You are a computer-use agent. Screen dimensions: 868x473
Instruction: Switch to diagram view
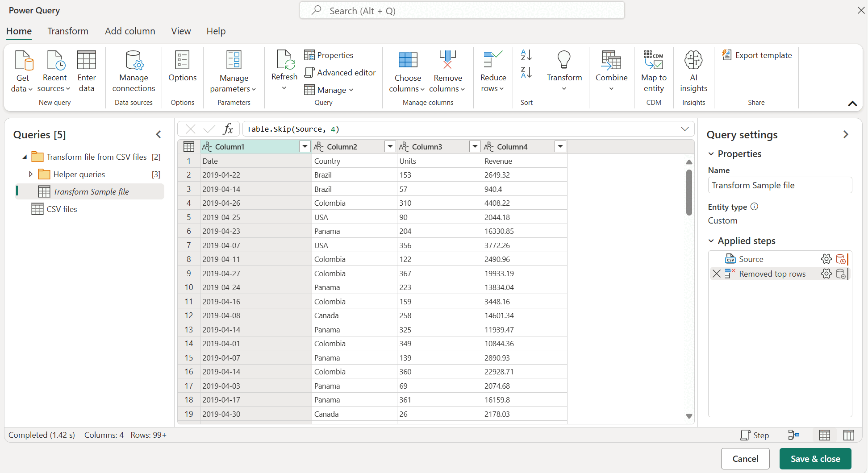click(794, 435)
